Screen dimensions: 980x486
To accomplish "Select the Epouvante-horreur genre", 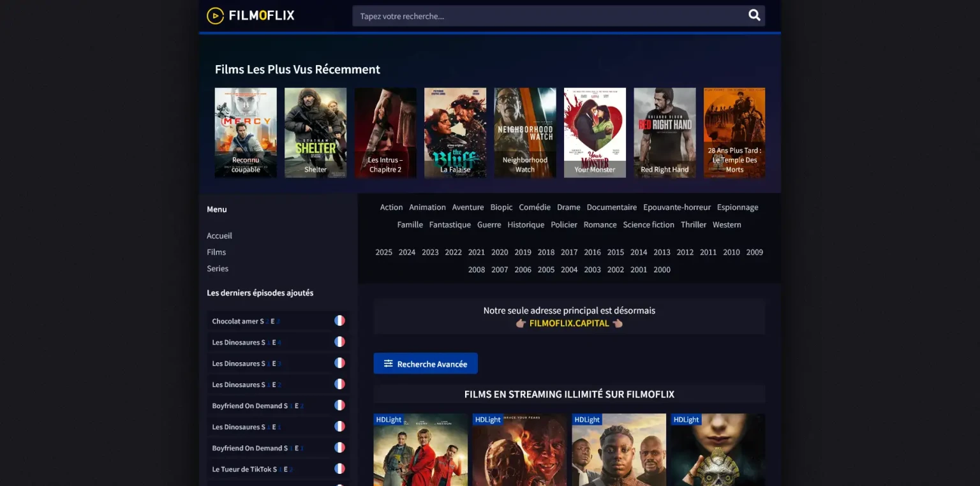I will (677, 207).
